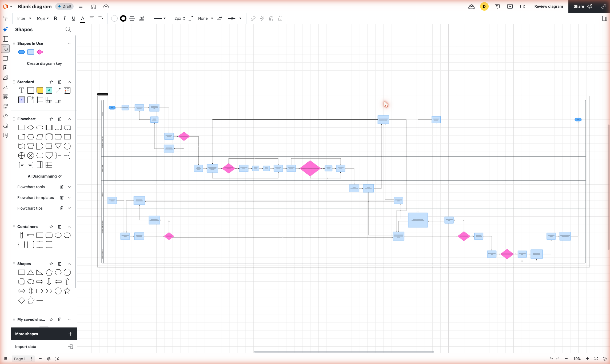Toggle underline text formatting
This screenshot has width=610, height=364.
pos(74,18)
